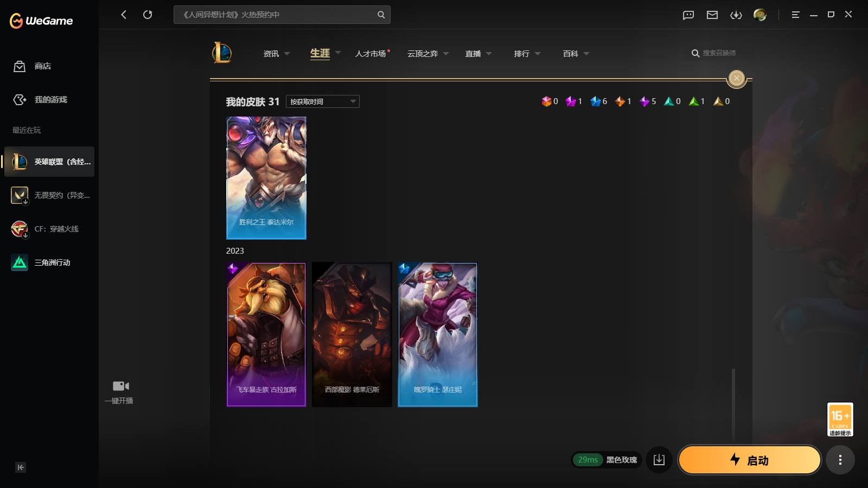Open the mail inbox icon
The width and height of the screenshot is (868, 488).
tap(712, 15)
